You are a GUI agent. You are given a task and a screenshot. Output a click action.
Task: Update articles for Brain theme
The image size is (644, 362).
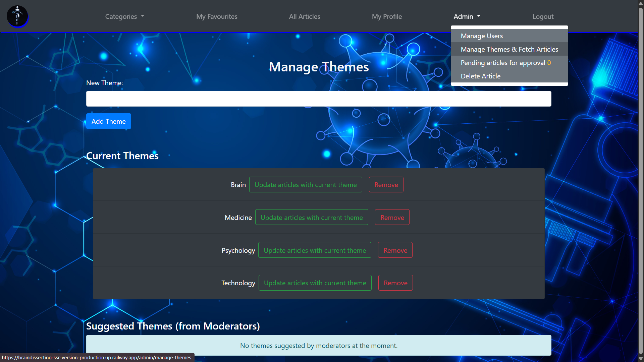tap(305, 185)
